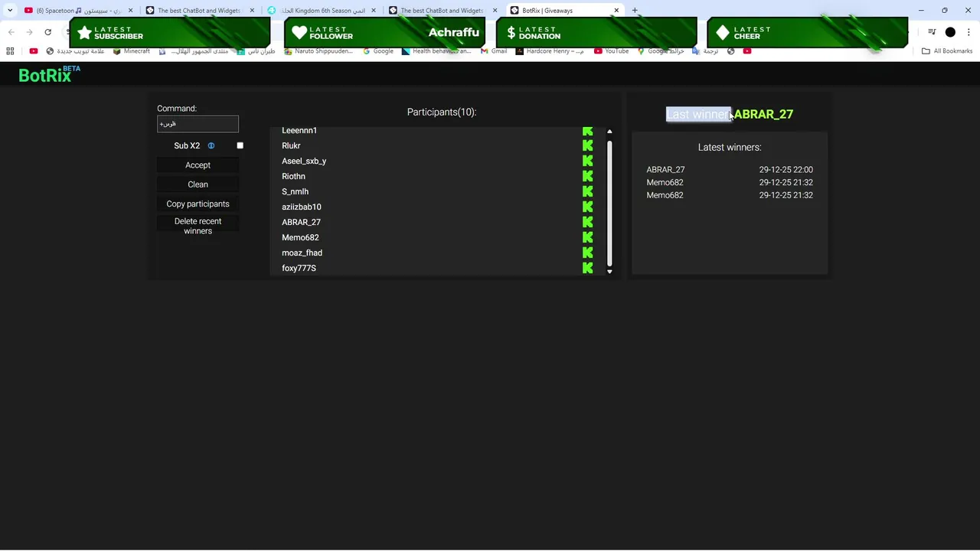Viewport: 980px width, 551px height.
Task: Click the Kick icon beside foxy777S
Action: pos(587,268)
